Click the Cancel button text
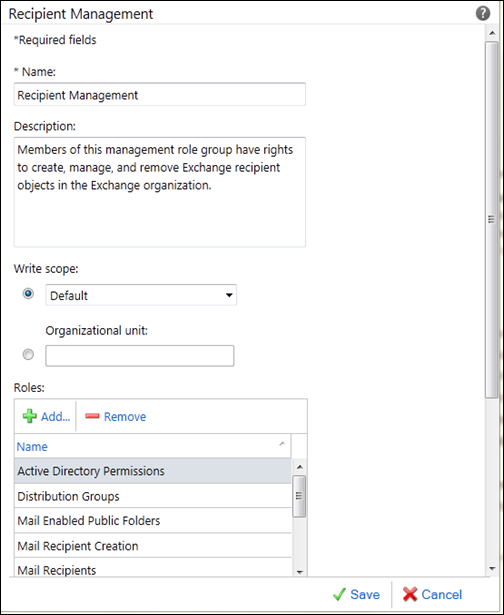 tap(442, 595)
